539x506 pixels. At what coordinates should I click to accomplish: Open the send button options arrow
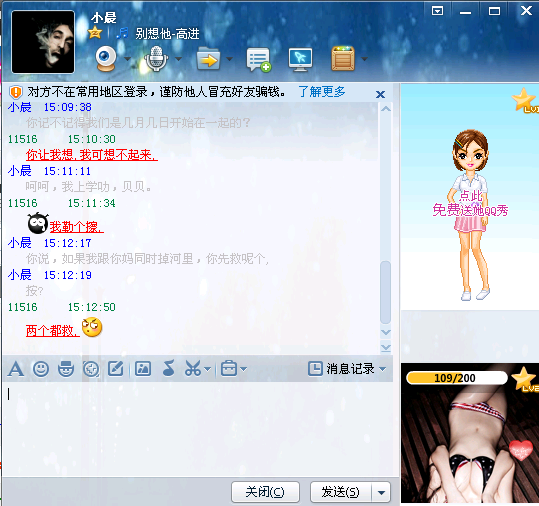pyautogui.click(x=381, y=492)
